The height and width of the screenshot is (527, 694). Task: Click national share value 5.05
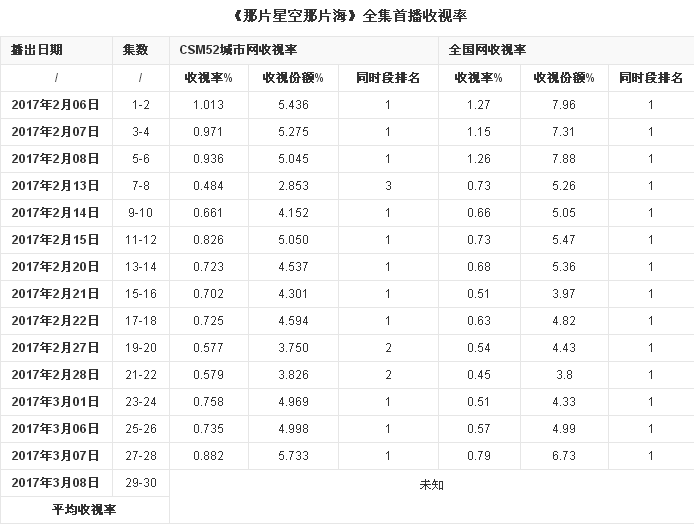tap(564, 213)
